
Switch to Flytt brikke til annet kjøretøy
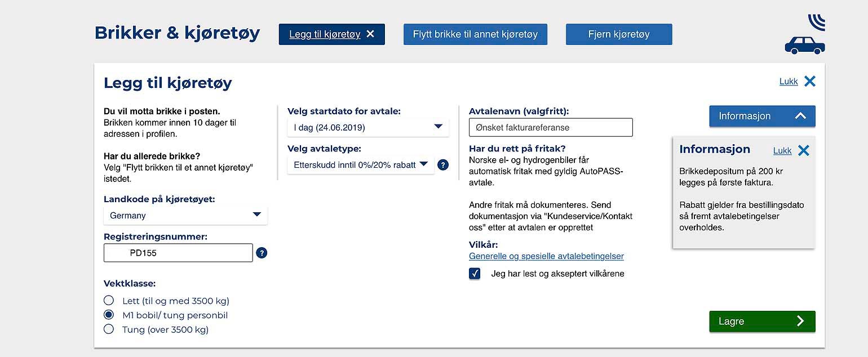475,34
